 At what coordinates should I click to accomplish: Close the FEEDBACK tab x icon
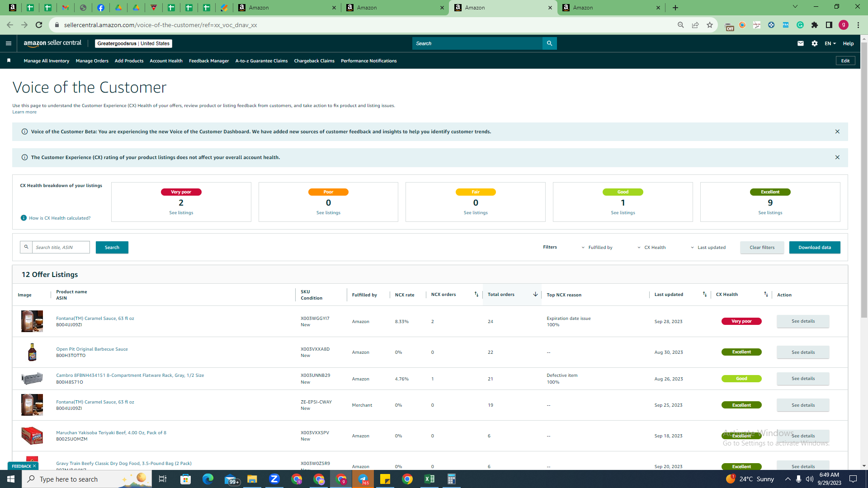point(34,466)
